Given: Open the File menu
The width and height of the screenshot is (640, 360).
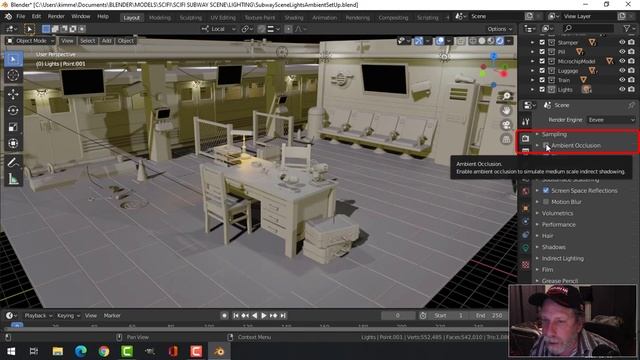Looking at the screenshot, I should pyautogui.click(x=21, y=16).
